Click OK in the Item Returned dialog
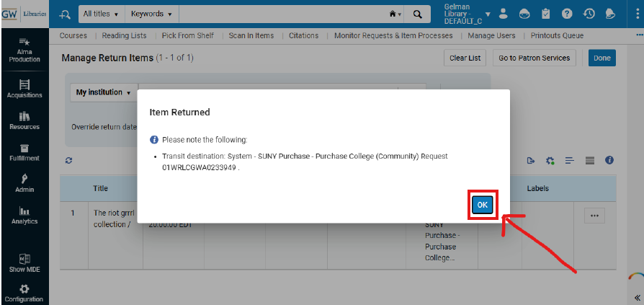This screenshot has height=305, width=644. 482,205
